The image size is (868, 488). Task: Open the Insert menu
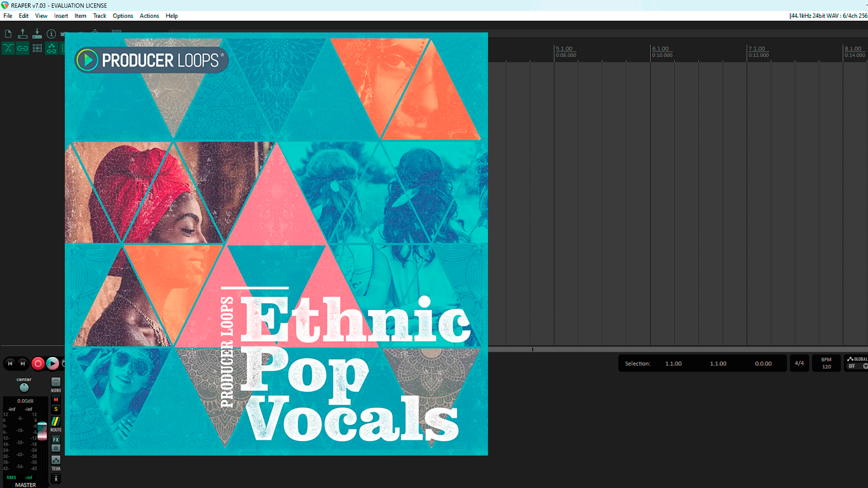61,16
